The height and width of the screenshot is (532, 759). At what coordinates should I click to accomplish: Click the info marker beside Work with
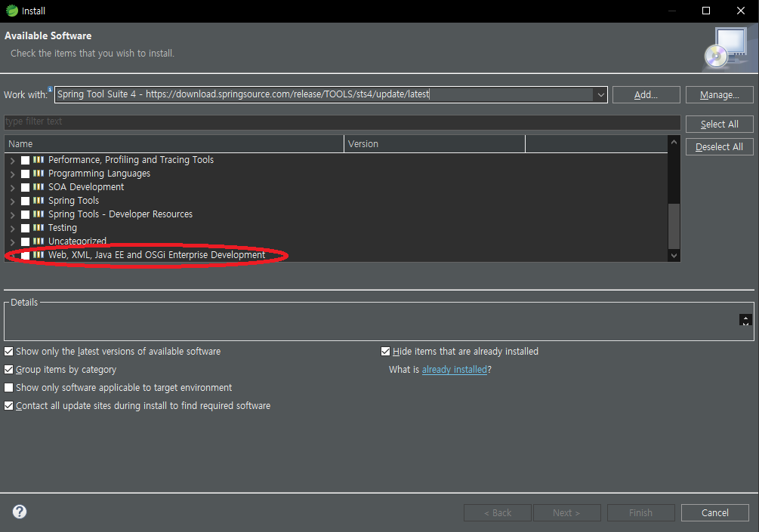pos(50,89)
